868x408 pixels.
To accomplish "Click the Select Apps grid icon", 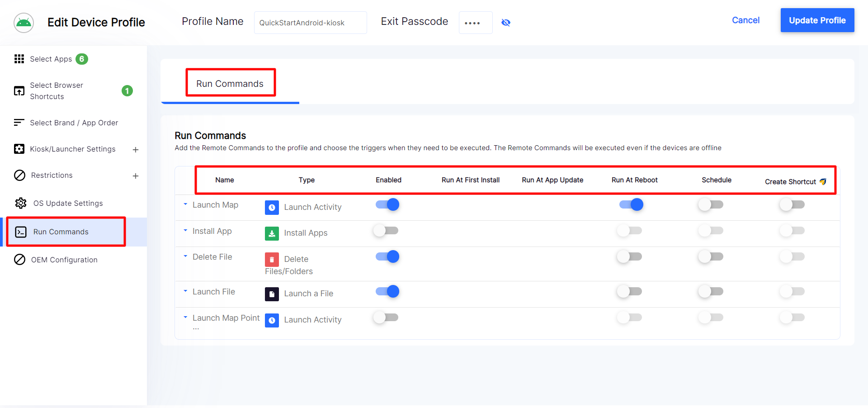I will [19, 59].
